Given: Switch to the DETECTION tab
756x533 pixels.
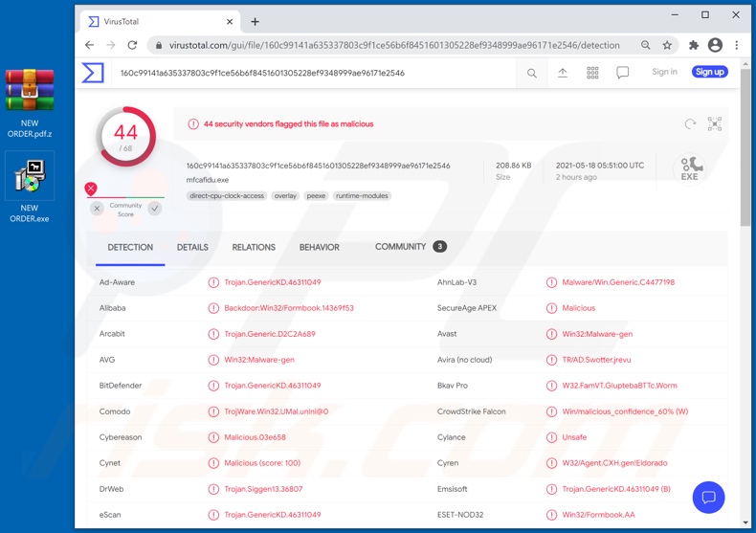Looking at the screenshot, I should [x=130, y=247].
